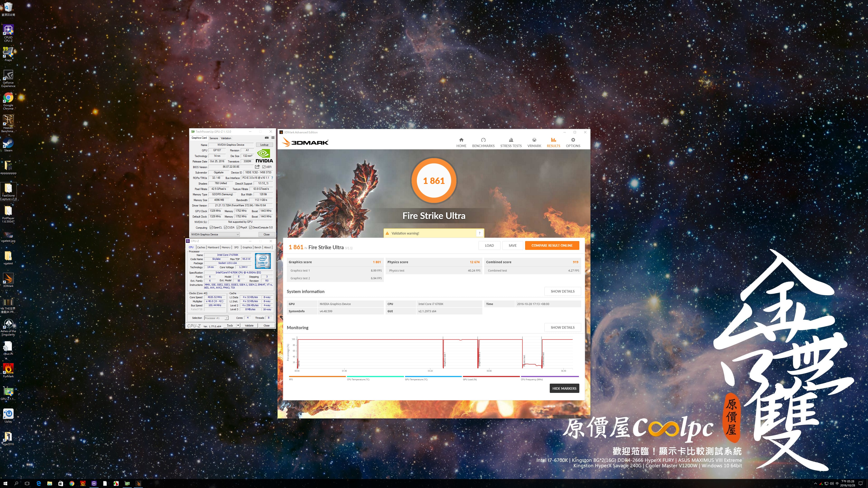
Task: Open the Uplay desktop icon
Action: pos(8,416)
